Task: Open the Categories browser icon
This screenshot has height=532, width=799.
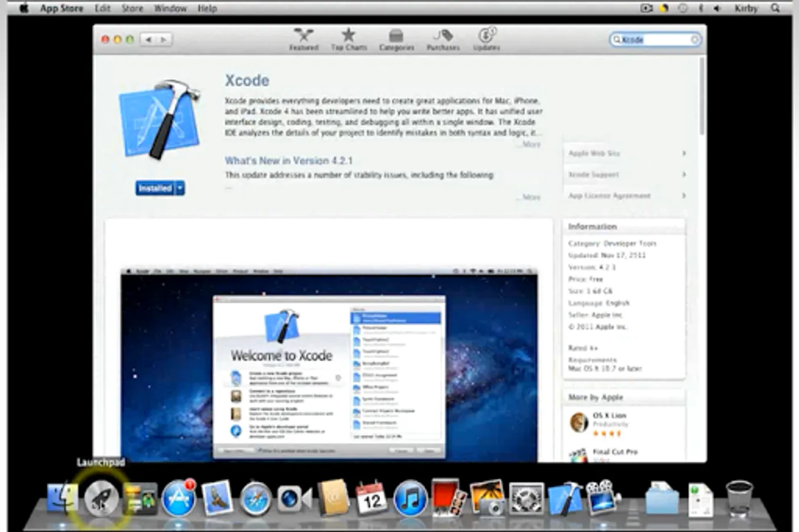Action: point(396,37)
